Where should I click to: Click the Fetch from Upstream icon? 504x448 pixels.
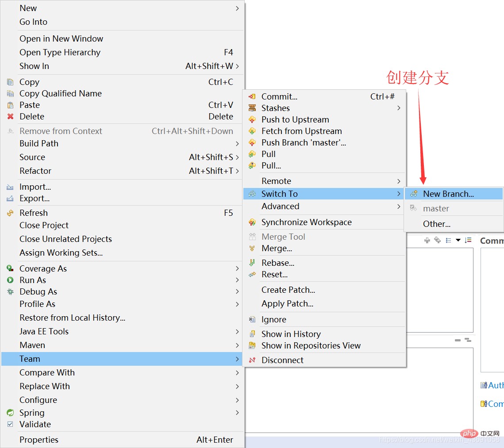pos(252,131)
